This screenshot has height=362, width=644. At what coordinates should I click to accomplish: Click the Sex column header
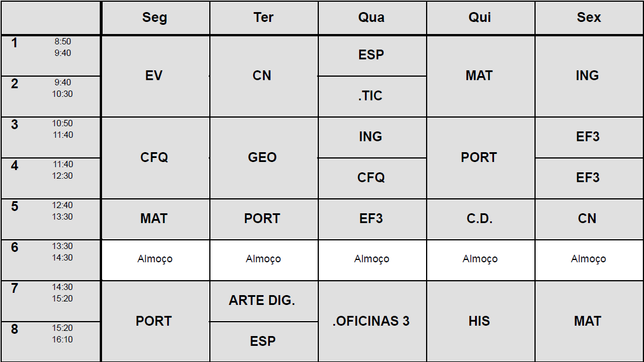[x=589, y=18]
